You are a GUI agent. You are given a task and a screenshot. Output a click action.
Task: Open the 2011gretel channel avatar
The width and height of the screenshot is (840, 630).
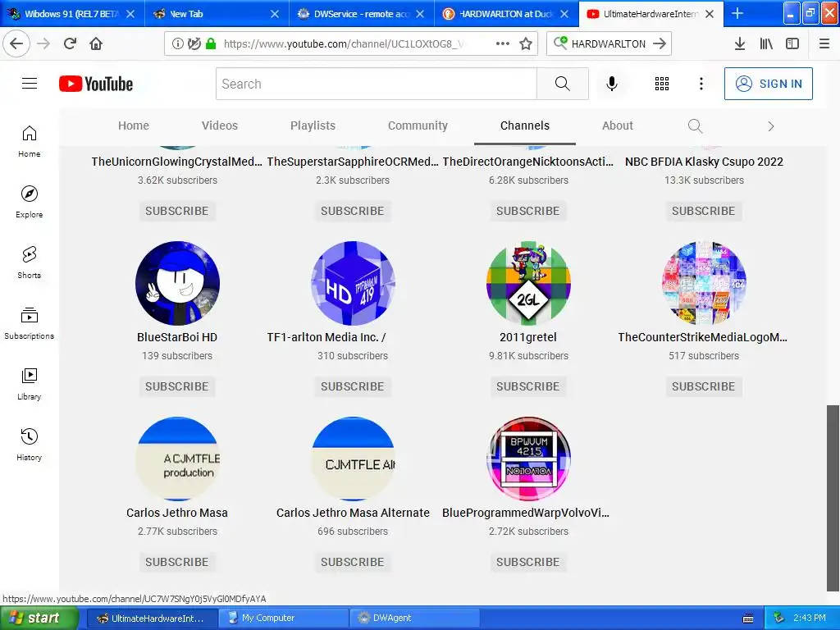pyautogui.click(x=528, y=283)
